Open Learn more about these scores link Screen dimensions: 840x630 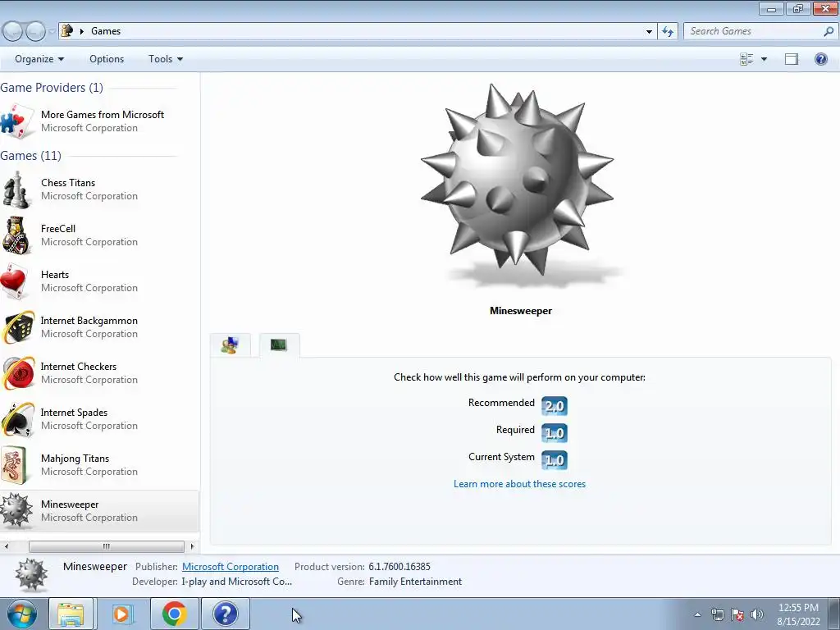pos(519,484)
